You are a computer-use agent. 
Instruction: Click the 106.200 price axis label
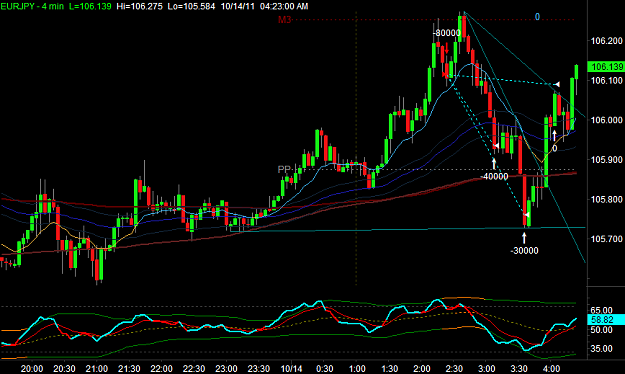606,41
